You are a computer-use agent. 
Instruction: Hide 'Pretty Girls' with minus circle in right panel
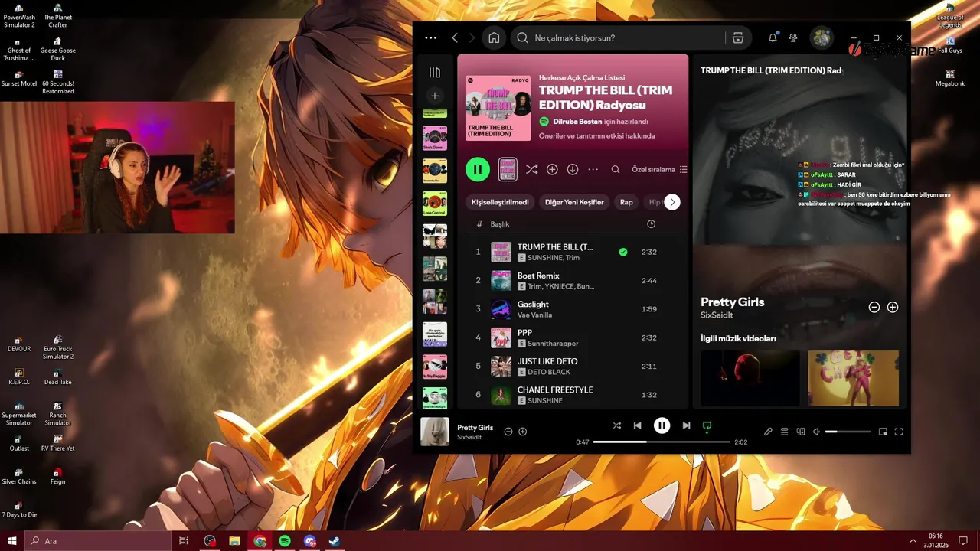point(874,307)
